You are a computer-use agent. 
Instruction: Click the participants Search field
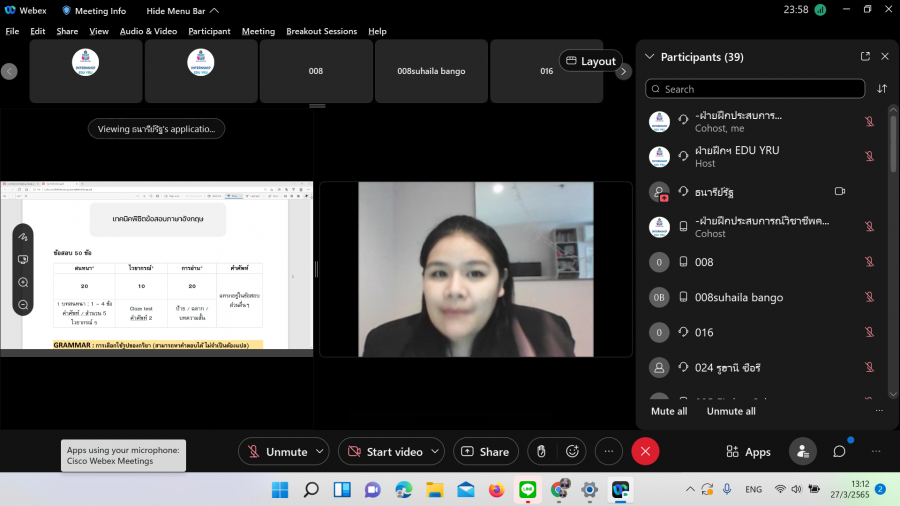click(x=755, y=89)
